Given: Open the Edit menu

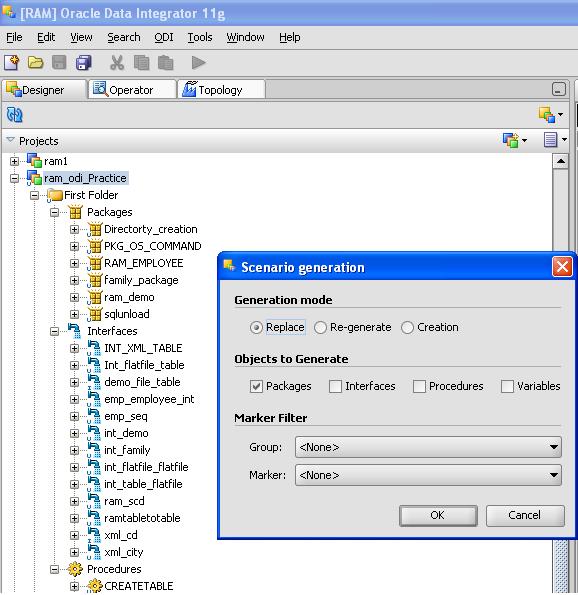Looking at the screenshot, I should [x=46, y=37].
